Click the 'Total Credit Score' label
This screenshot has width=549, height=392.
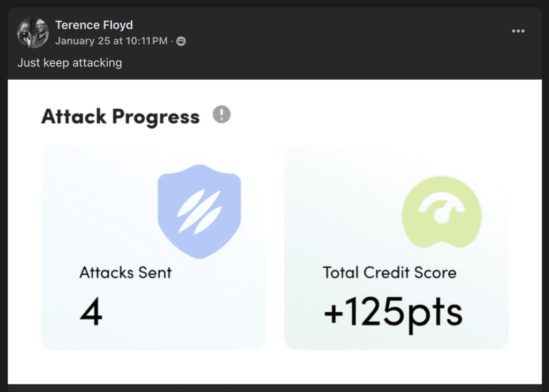[389, 273]
